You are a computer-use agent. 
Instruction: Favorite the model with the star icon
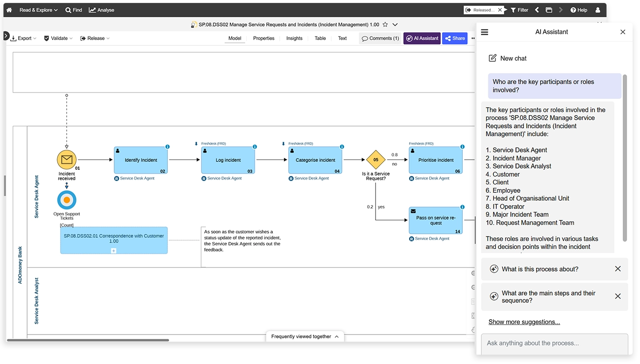(385, 25)
